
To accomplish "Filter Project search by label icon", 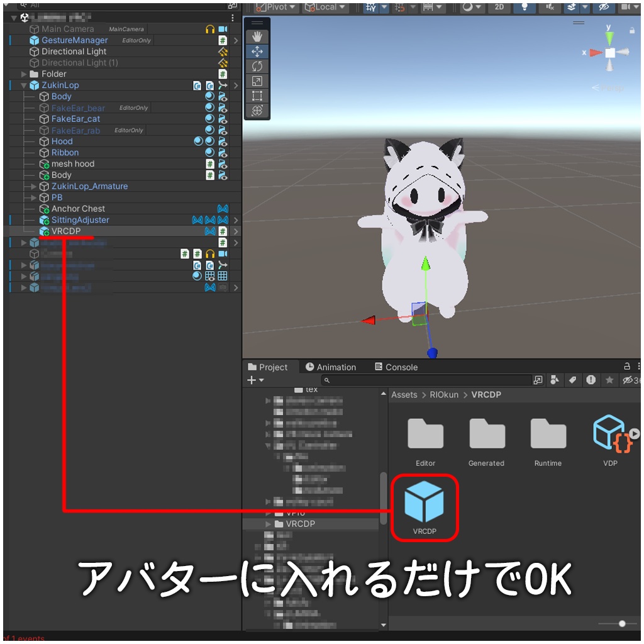I will point(572,380).
